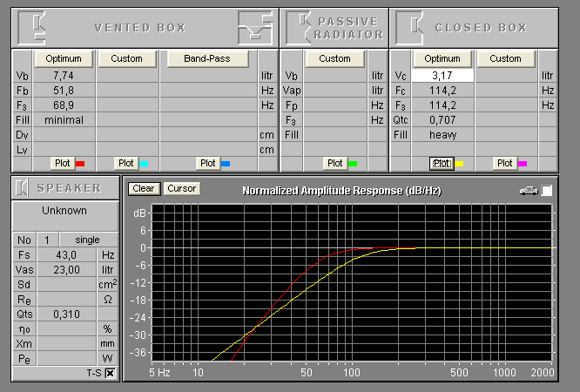This screenshot has width=580, height=392.
Task: Plot the vented Optimum red curve
Action: click(x=63, y=163)
